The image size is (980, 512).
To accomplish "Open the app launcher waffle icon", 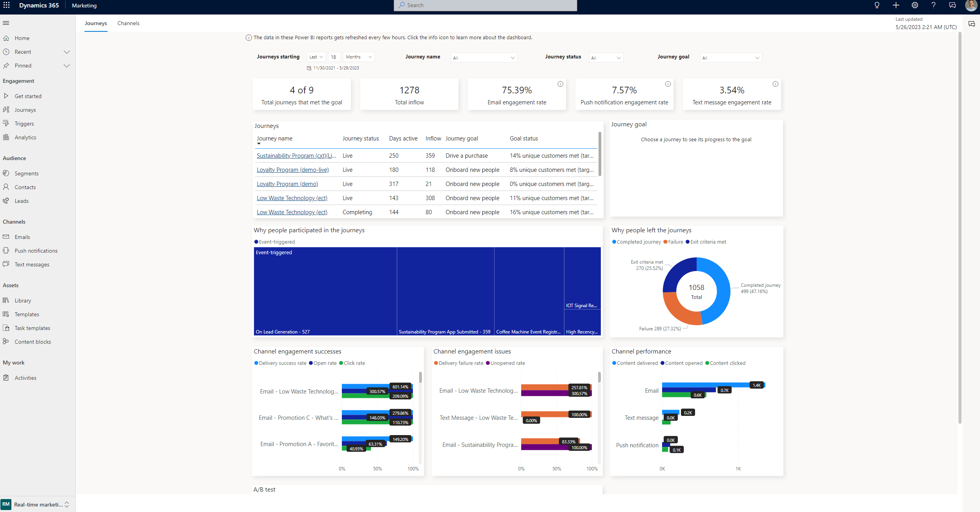I will (x=7, y=5).
